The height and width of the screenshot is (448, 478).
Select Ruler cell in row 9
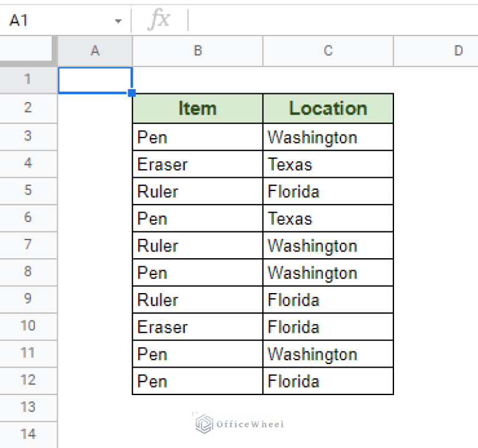(x=197, y=300)
